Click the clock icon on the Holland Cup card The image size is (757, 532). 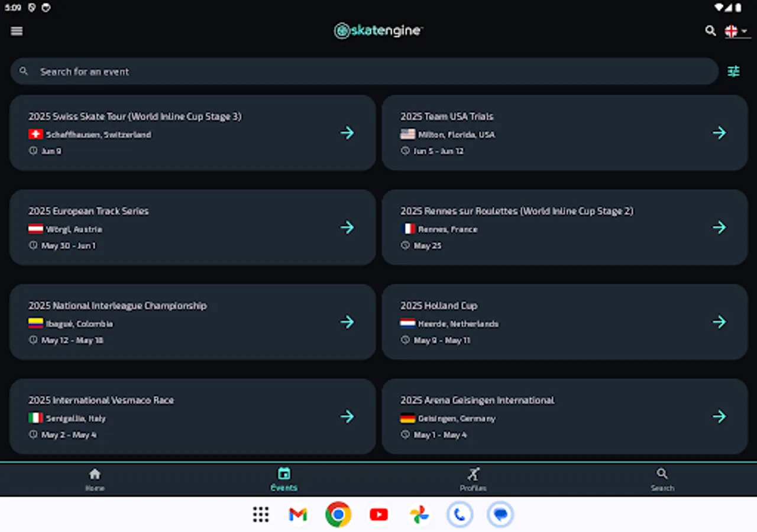405,340
